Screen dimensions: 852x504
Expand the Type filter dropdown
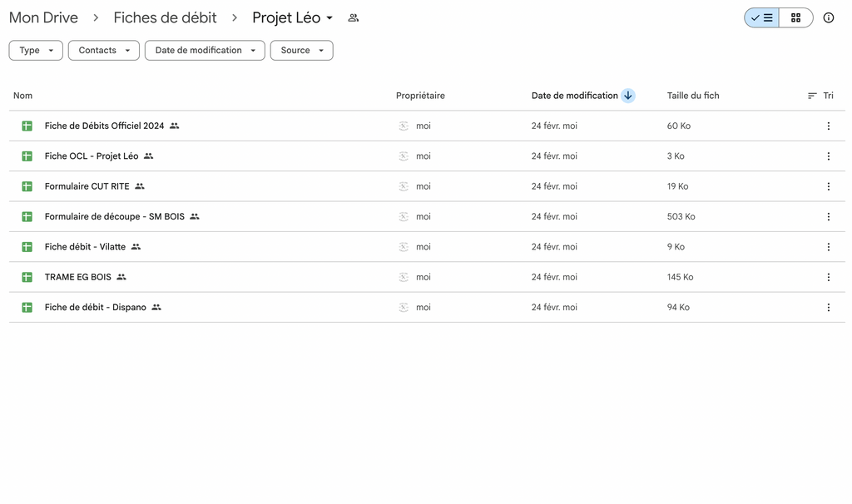36,51
